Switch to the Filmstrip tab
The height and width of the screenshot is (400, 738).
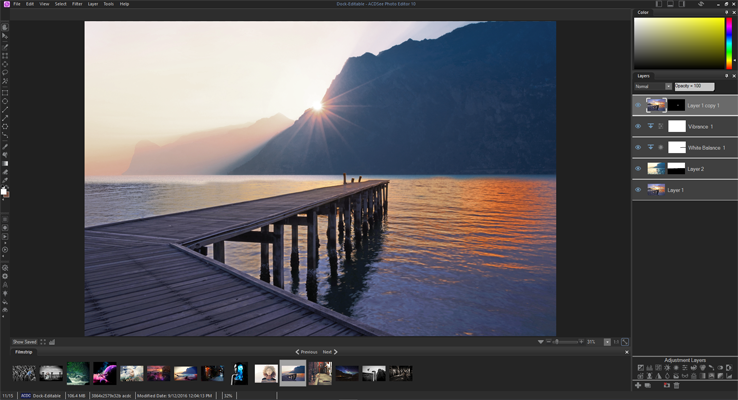24,352
